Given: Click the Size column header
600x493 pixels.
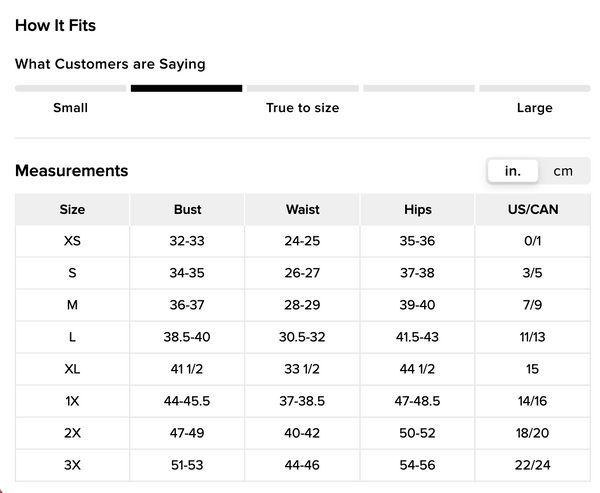Looking at the screenshot, I should coord(72,210).
